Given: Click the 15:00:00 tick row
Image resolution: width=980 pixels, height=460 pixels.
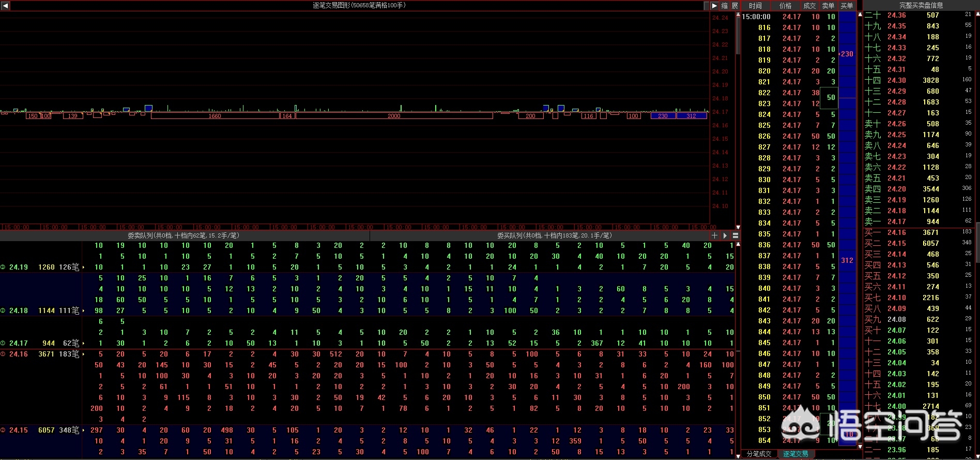Looking at the screenshot, I should tap(789, 17).
